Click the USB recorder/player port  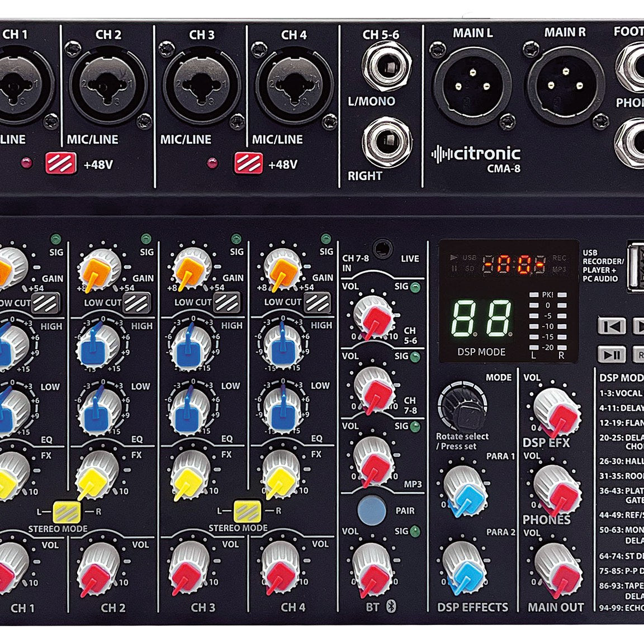click(x=636, y=267)
